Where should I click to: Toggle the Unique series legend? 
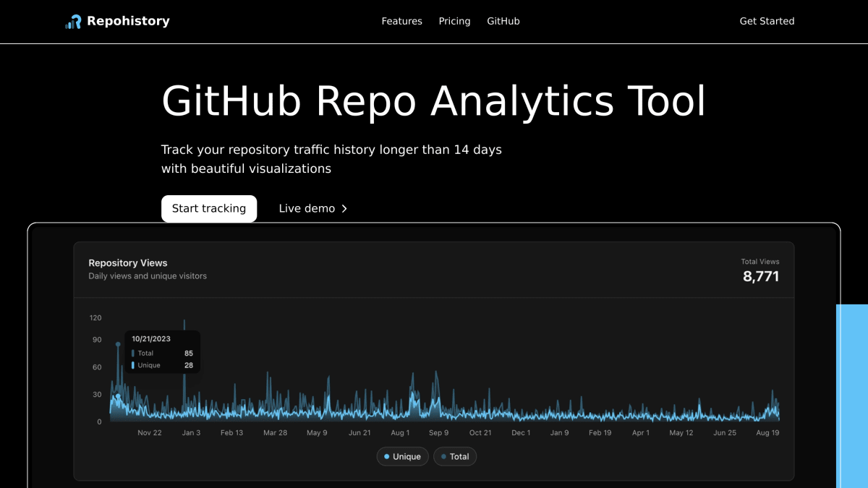[x=402, y=456]
